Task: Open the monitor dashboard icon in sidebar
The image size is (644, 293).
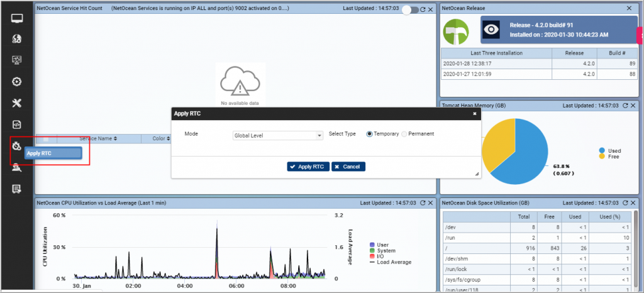Action: tap(17, 18)
